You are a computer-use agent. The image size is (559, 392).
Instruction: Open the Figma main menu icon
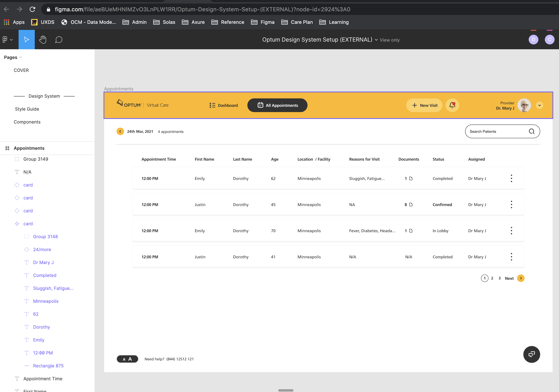point(5,39)
